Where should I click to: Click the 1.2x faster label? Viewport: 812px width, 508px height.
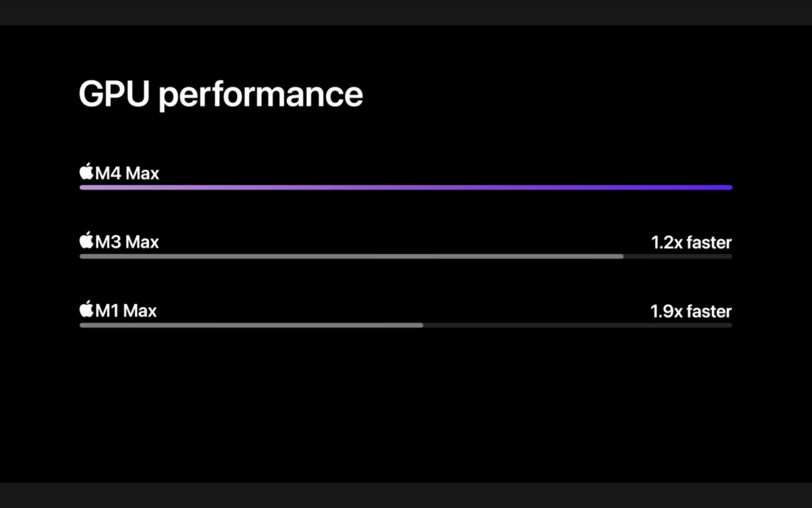pos(691,242)
